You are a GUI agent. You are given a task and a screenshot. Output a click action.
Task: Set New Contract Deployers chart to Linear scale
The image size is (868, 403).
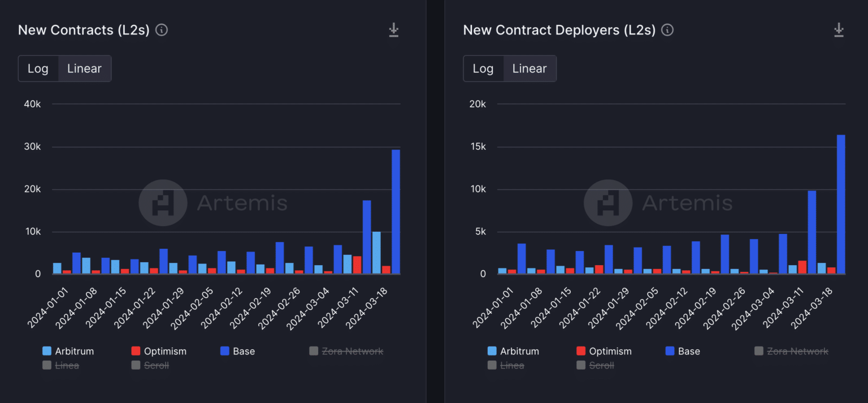point(529,68)
